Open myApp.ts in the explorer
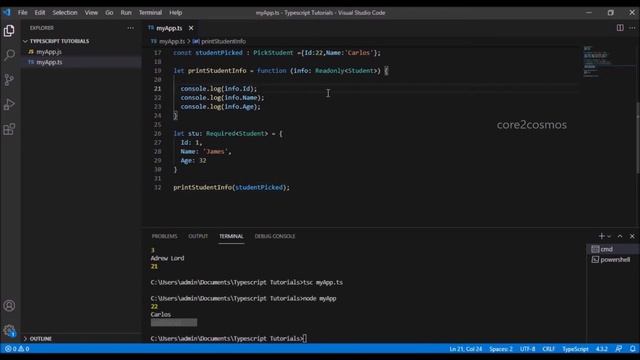The height and width of the screenshot is (360, 640). click(49, 62)
